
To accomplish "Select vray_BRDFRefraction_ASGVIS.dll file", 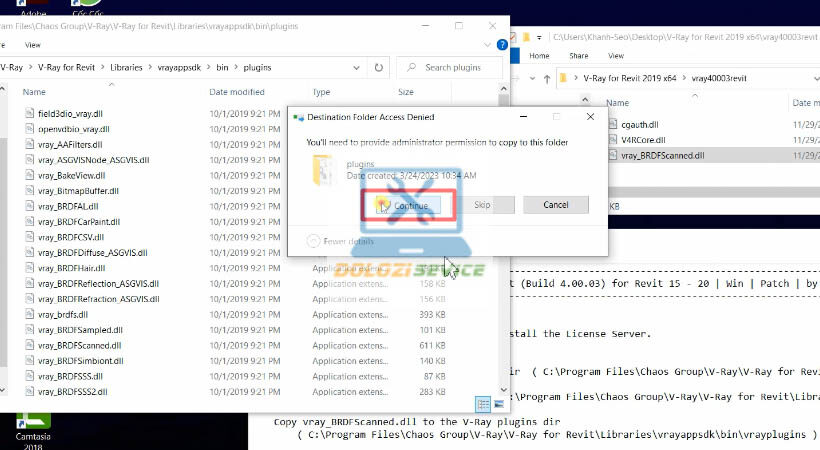I will 98,299.
